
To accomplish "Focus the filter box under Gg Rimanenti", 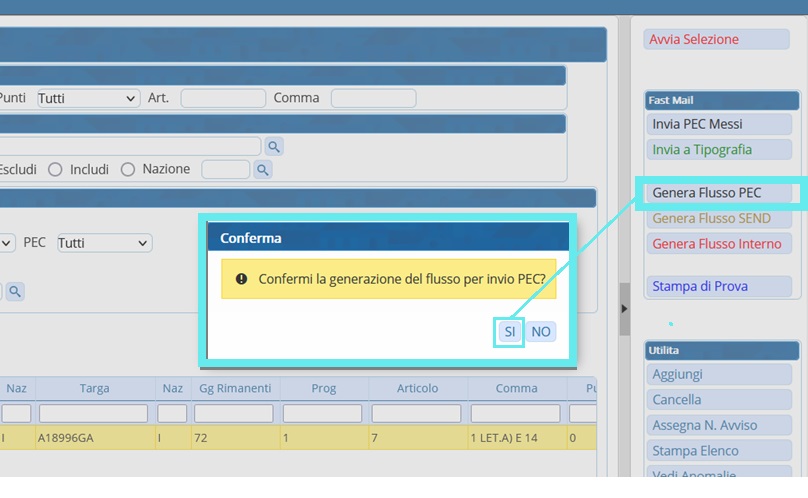I will pyautogui.click(x=235, y=413).
